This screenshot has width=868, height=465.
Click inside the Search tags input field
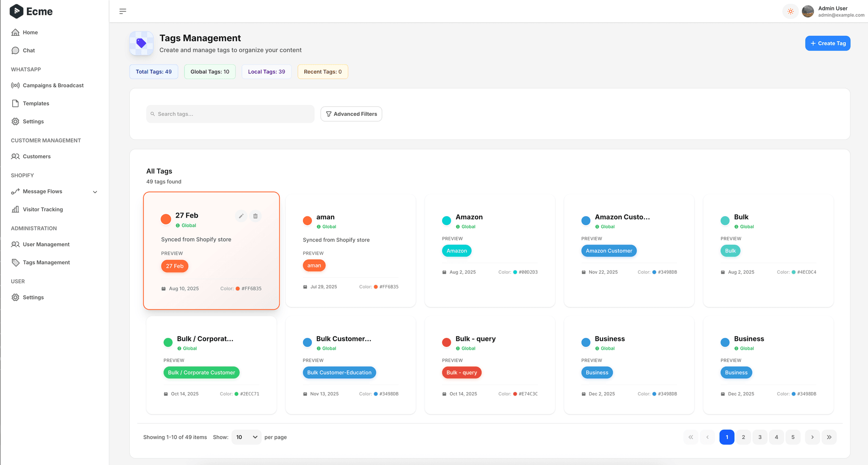[230, 114]
